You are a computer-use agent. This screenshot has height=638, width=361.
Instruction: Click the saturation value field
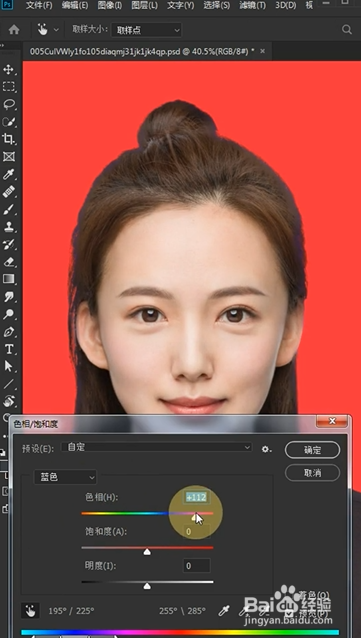point(197,531)
